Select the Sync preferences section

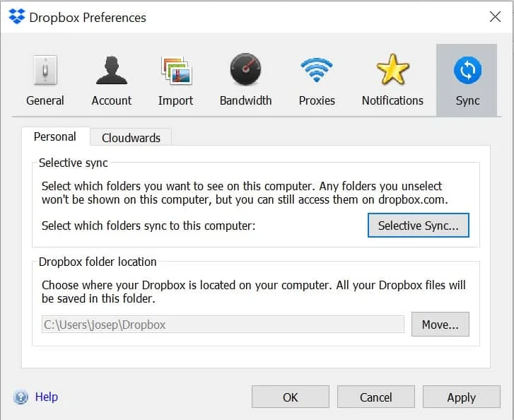[x=467, y=81]
